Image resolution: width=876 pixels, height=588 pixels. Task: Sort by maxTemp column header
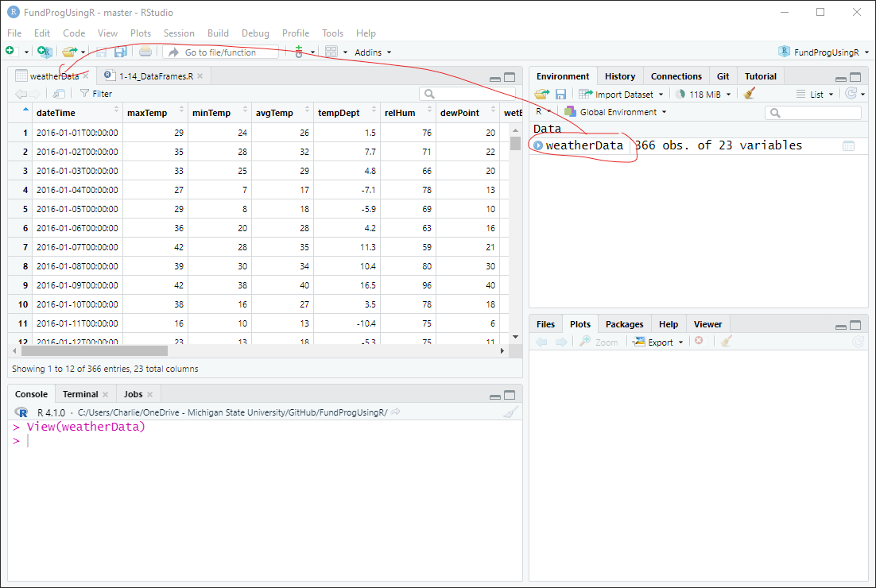(x=155, y=113)
